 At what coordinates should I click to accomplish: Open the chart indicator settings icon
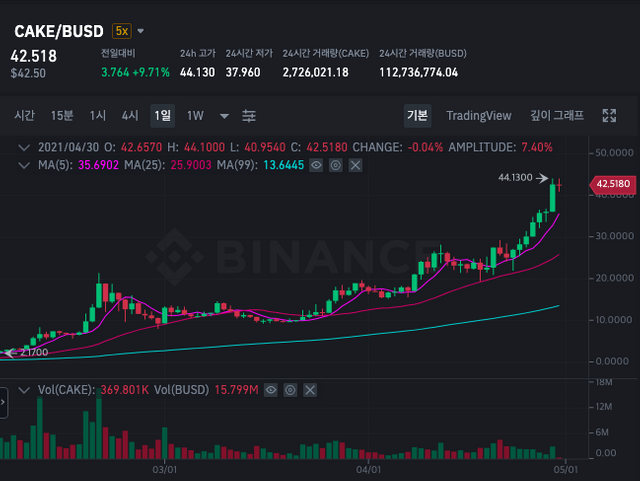coord(250,116)
